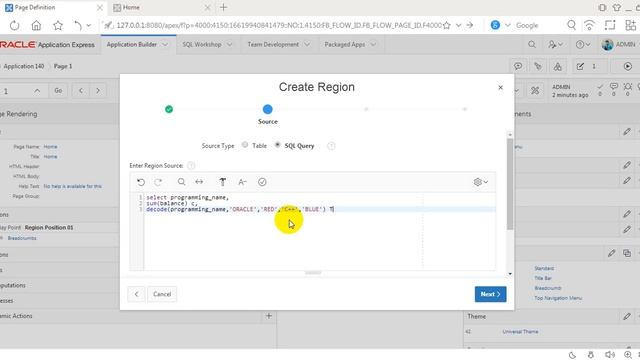Open the Breadcrumbs region link

pyautogui.click(x=22, y=238)
